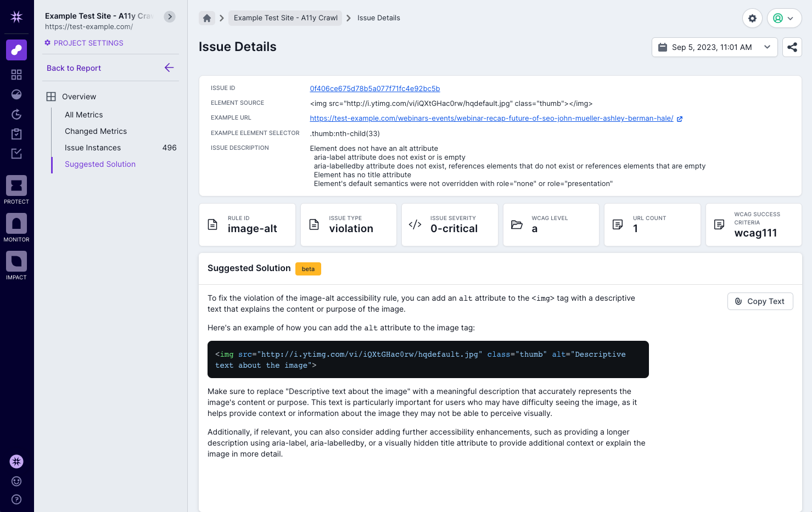This screenshot has width=812, height=512.
Task: Open the issue ID hyperlink
Action: pos(374,88)
